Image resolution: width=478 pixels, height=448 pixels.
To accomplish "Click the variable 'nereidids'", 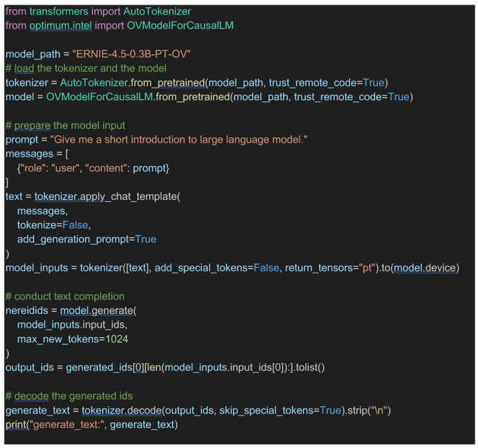I will [27, 311].
